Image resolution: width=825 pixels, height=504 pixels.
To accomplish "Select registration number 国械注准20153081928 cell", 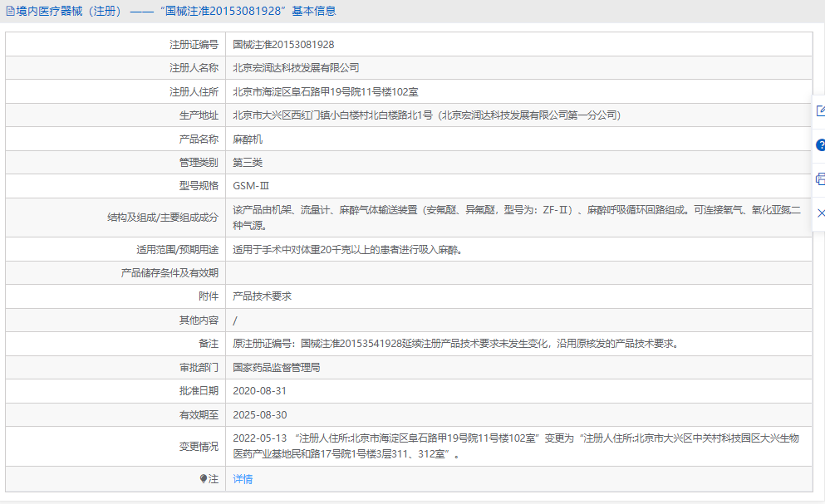I will tap(283, 45).
